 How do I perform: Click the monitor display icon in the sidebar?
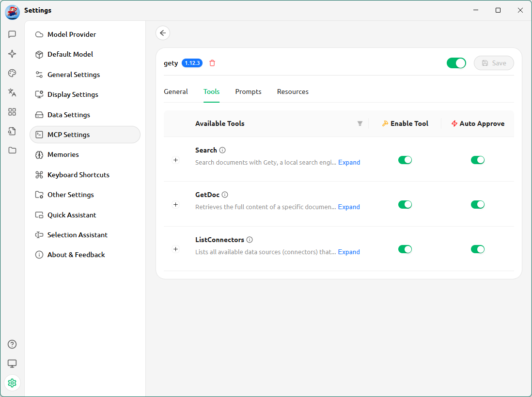click(12, 364)
